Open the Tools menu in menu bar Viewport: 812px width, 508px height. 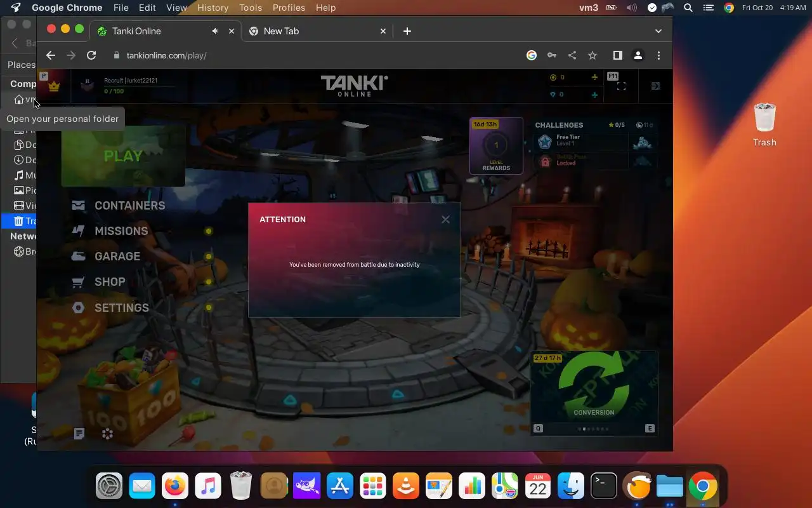coord(251,8)
